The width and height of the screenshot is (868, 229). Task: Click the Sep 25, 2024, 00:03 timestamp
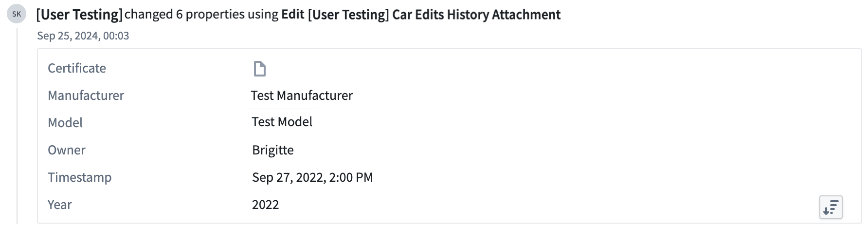click(83, 36)
